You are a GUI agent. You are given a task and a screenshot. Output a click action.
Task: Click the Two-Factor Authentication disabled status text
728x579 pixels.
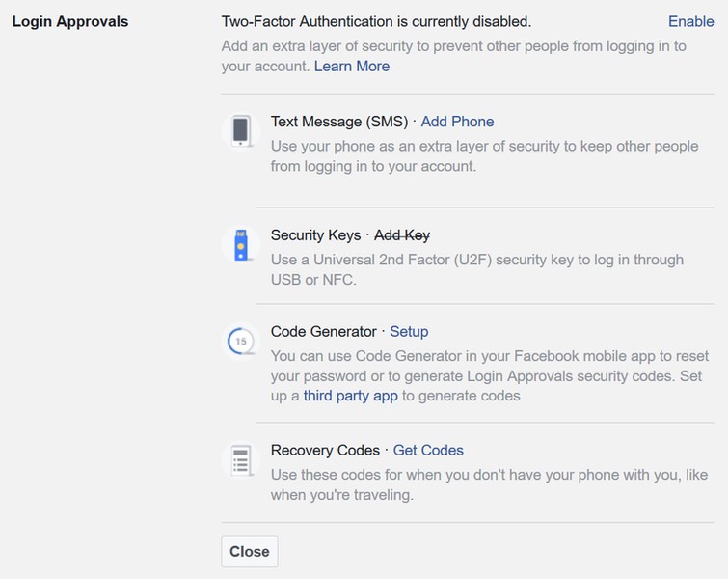click(x=376, y=21)
